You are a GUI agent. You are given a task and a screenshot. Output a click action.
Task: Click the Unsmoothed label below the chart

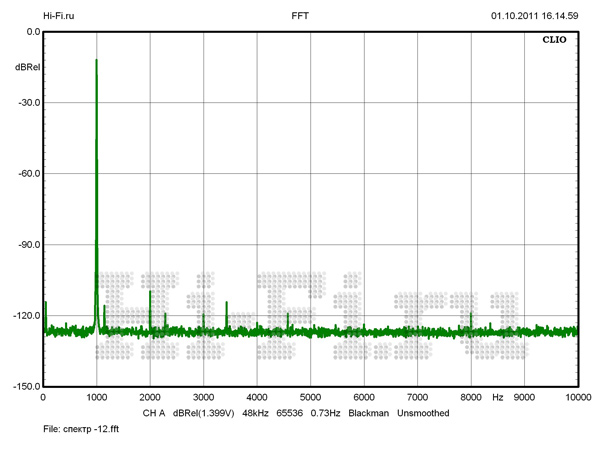tap(423, 413)
